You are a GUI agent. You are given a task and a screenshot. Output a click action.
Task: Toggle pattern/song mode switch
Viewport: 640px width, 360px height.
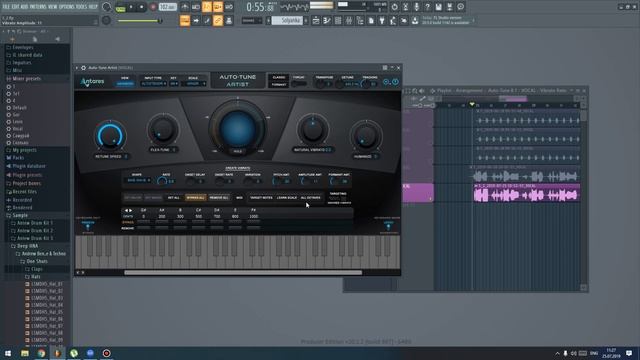coord(120,7)
